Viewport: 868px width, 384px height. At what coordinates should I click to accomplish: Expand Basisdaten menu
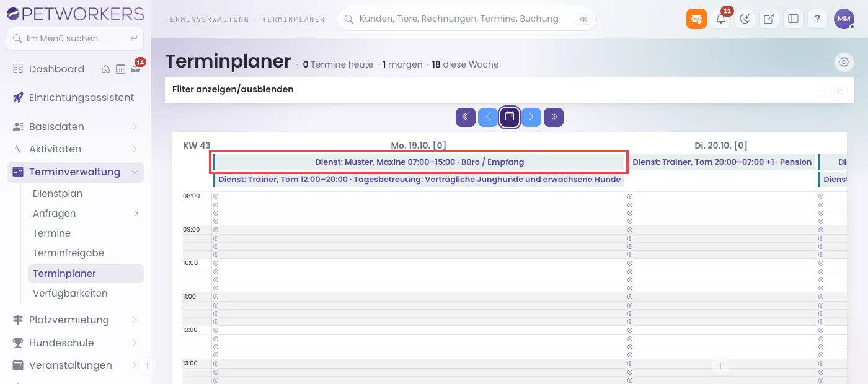tap(75, 126)
